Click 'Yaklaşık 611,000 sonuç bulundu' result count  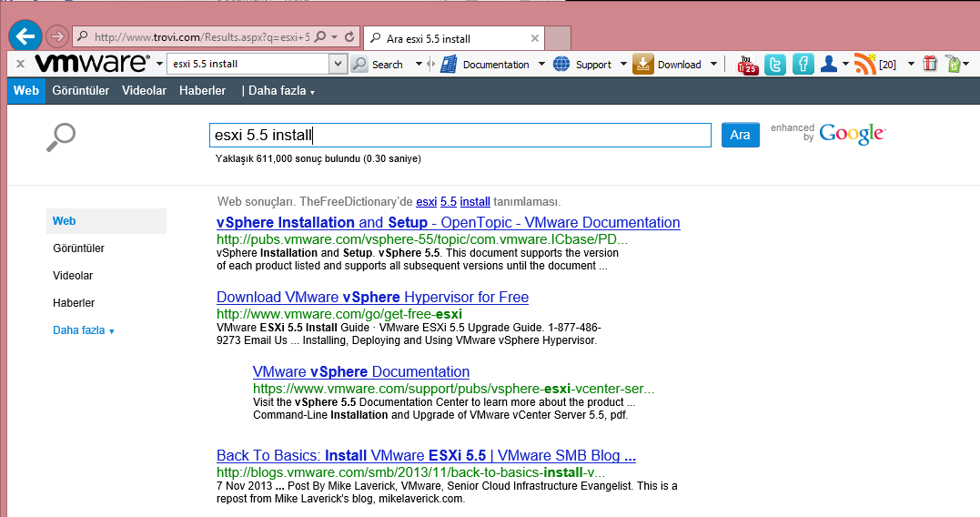pyautogui.click(x=318, y=158)
